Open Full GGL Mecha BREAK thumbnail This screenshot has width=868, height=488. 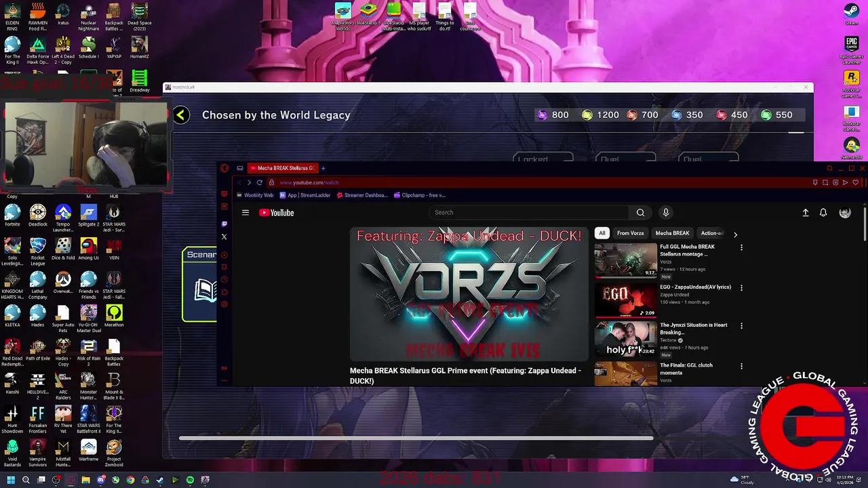(x=626, y=260)
